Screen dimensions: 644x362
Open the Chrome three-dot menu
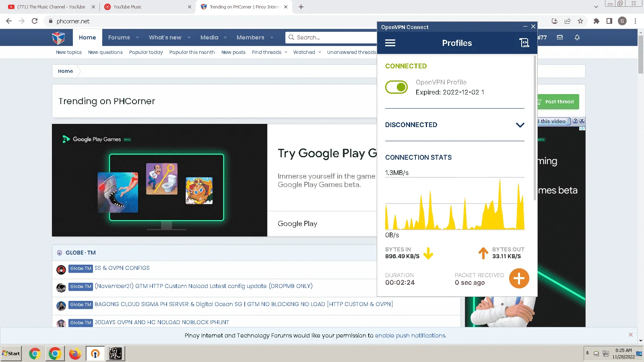pos(635,21)
